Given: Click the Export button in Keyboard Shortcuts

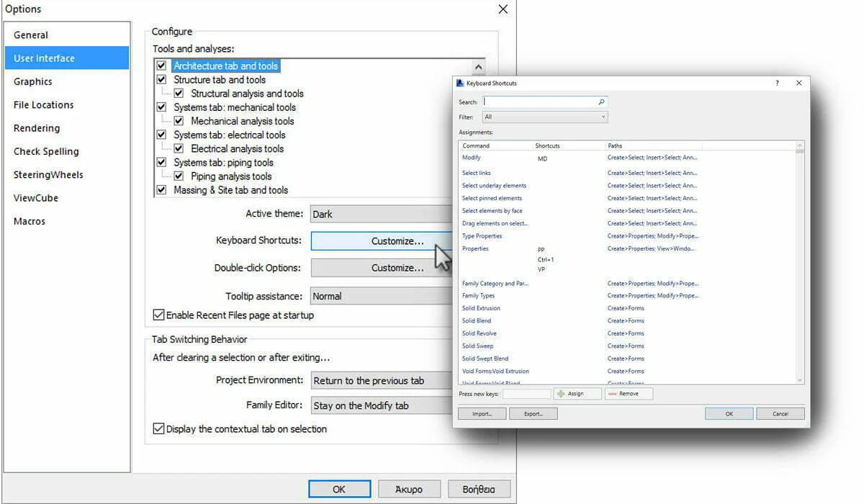Looking at the screenshot, I should click(x=533, y=414).
